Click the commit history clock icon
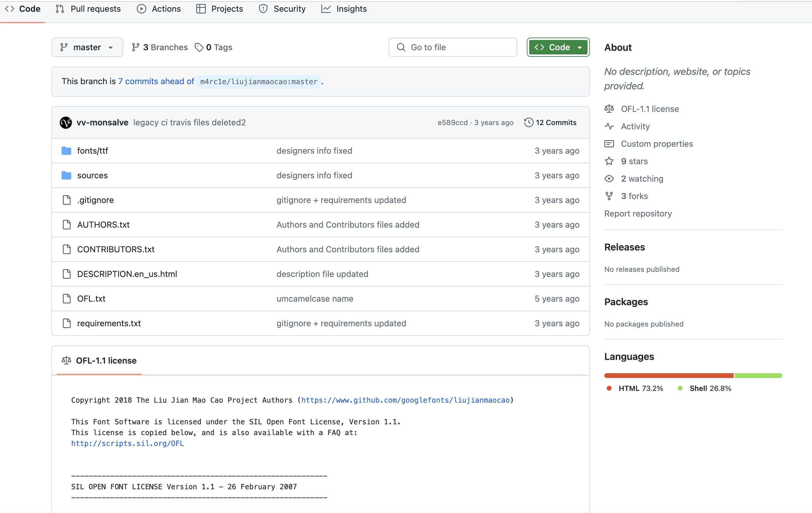The width and height of the screenshot is (812, 513). [x=528, y=122]
